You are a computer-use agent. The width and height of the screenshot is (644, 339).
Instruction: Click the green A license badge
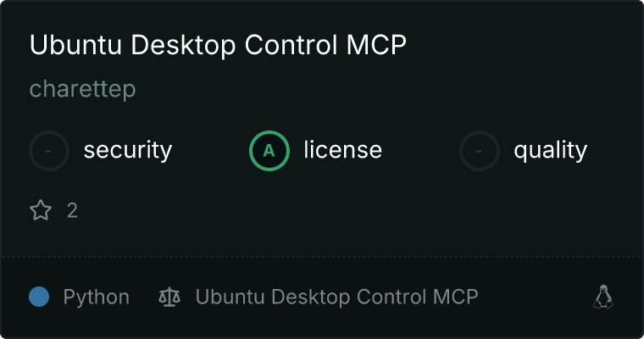click(x=269, y=151)
